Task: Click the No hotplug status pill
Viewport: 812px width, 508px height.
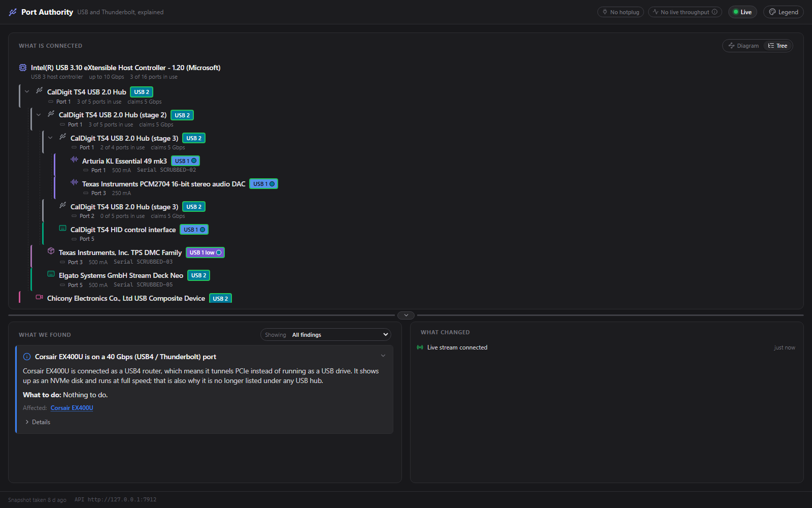Action: tap(621, 12)
